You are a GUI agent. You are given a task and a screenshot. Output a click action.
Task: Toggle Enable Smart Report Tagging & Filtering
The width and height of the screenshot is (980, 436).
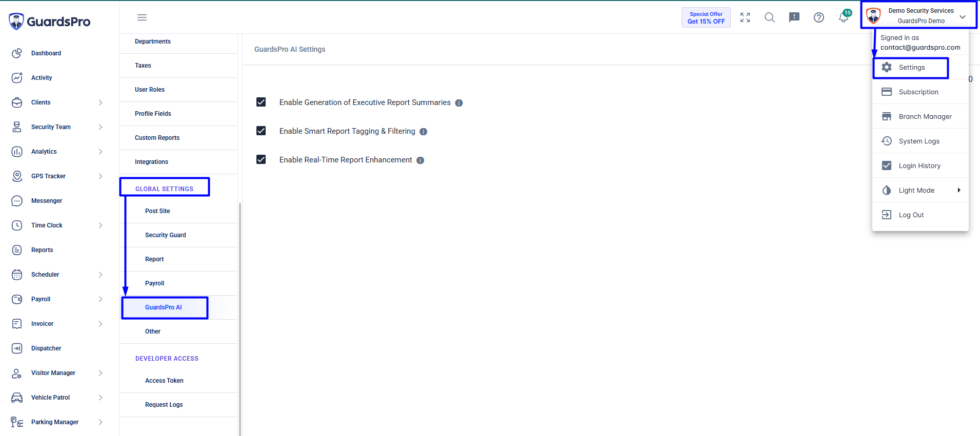pos(261,131)
